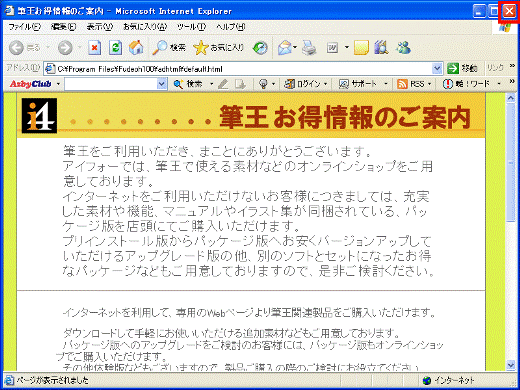Open the 編集(E) menu
Viewport: 520px width, 390px height.
(x=63, y=27)
